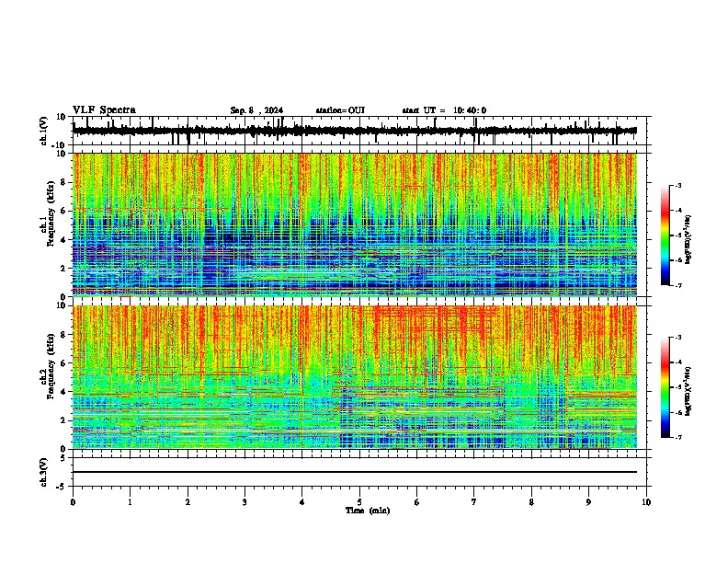The image size is (728, 563).
Task: Click the ch.2 colorbar log(PSD) unit label
Action: [688, 391]
